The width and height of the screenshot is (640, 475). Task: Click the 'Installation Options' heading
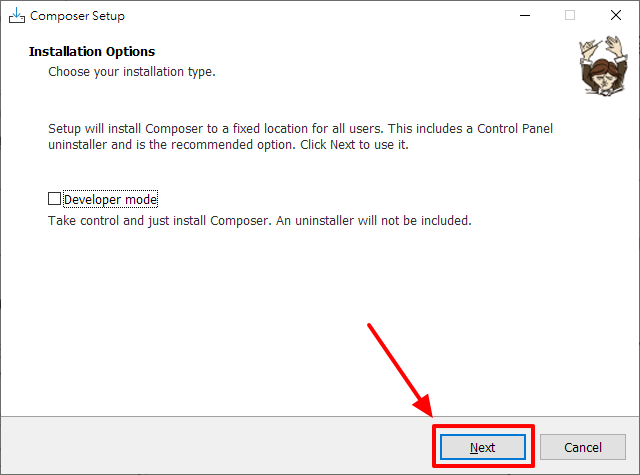[x=92, y=51]
